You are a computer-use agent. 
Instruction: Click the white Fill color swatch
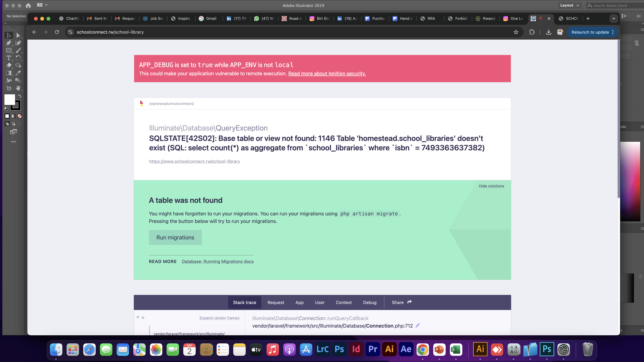click(9, 99)
